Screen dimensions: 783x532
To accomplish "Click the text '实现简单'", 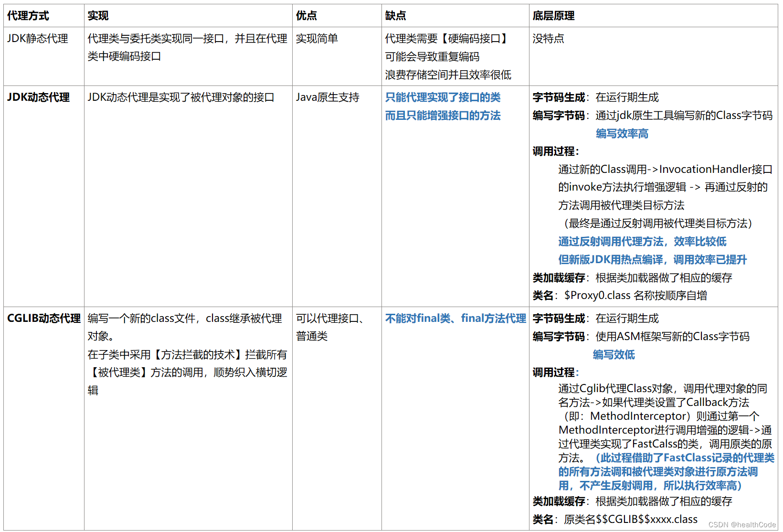I will (317, 39).
